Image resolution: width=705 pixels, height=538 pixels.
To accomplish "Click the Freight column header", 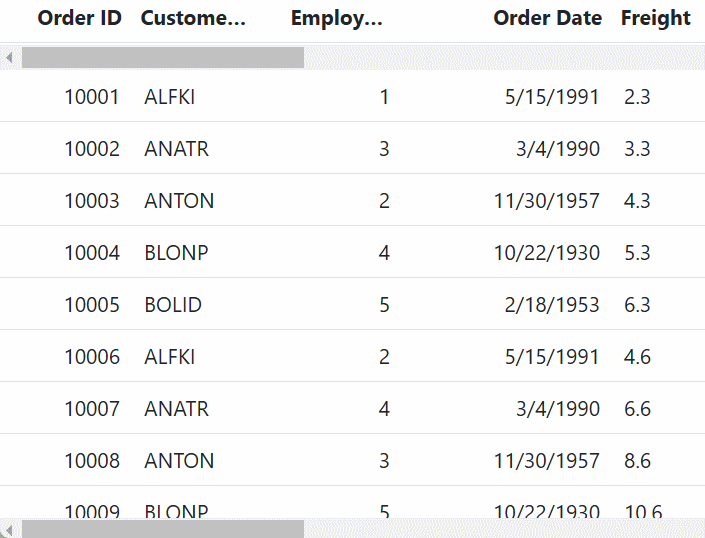I will (x=656, y=18).
